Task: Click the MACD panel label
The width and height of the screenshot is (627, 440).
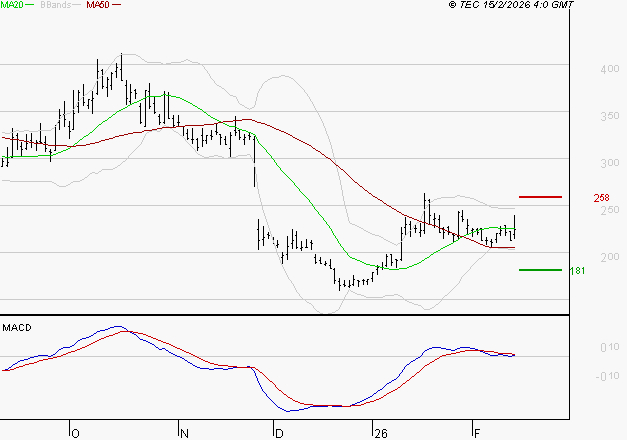Action: [16, 327]
